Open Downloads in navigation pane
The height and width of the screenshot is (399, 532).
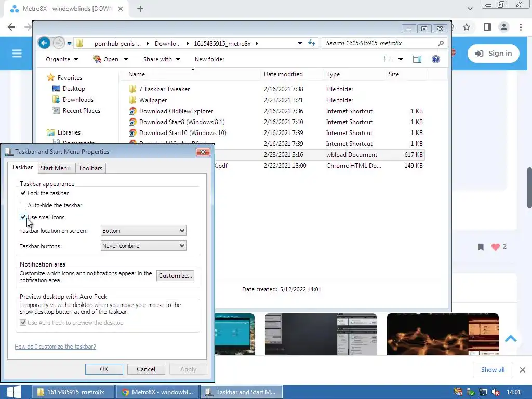[x=78, y=99]
